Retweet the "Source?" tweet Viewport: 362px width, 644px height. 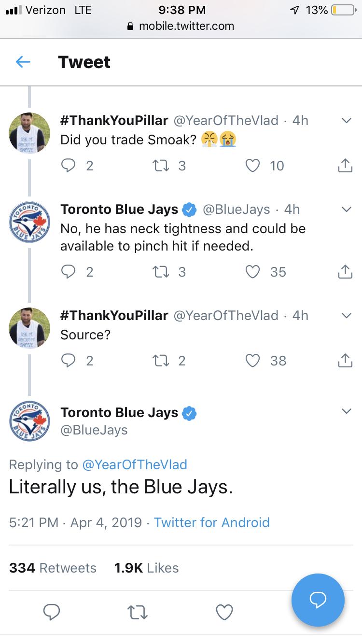159,361
